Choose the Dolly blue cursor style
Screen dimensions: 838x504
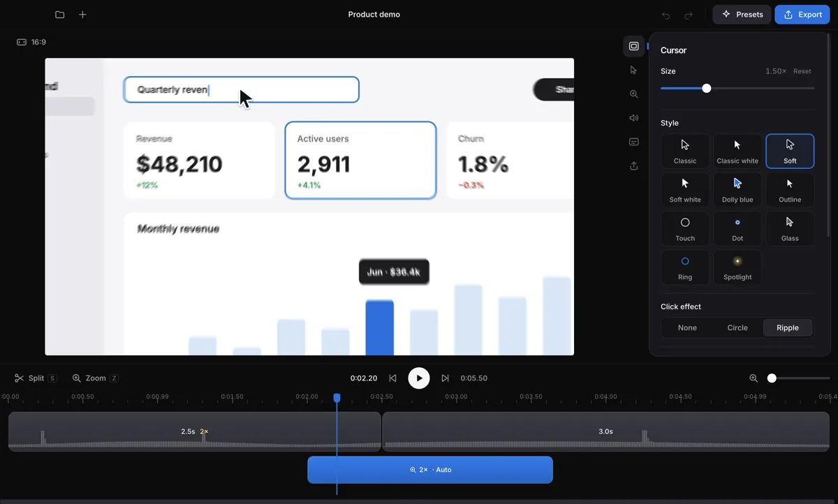point(737,190)
